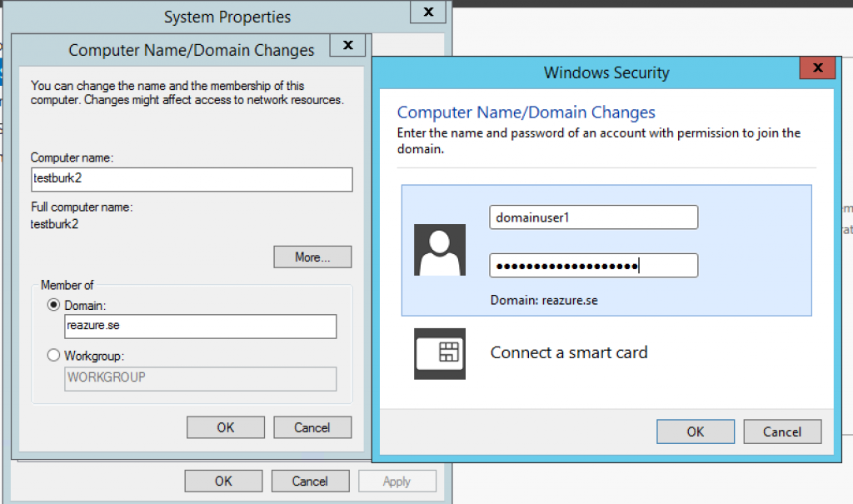The width and height of the screenshot is (853, 504).
Task: Click the More button
Action: pos(312,257)
